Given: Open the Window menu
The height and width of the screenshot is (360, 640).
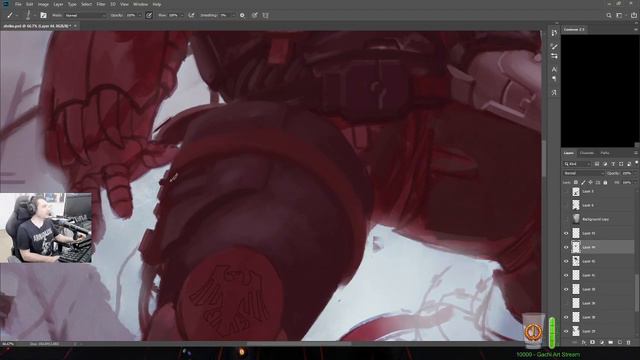Looking at the screenshot, I should [140, 4].
